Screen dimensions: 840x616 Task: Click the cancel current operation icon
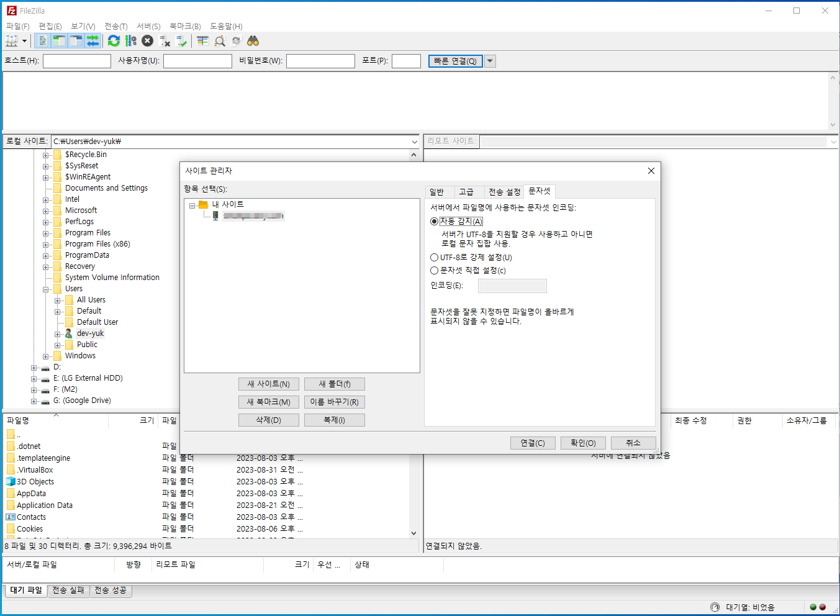(147, 41)
